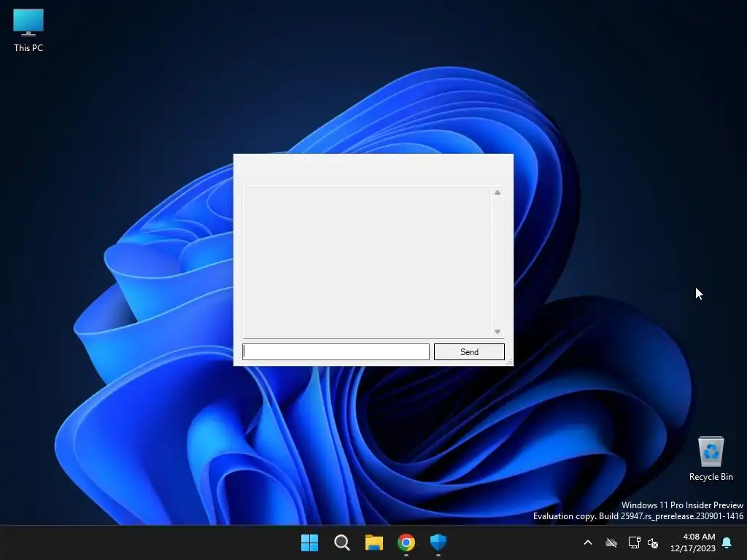
Task: Click the scroll up arrow in chat log
Action: click(498, 192)
